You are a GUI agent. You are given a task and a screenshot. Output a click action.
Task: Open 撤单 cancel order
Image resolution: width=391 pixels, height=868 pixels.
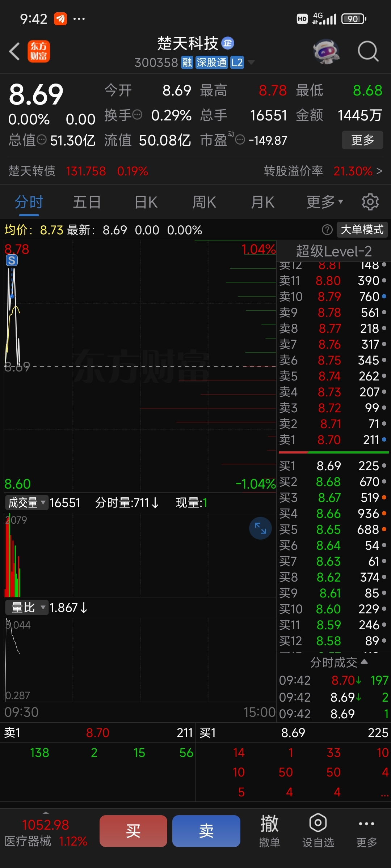point(269,831)
